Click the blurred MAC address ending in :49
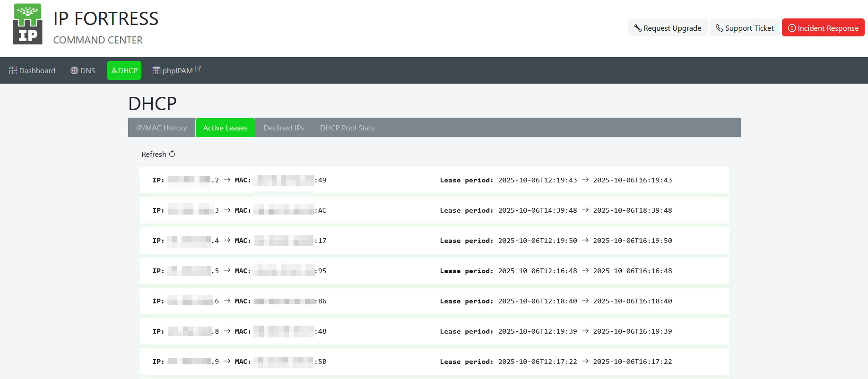 (x=290, y=180)
